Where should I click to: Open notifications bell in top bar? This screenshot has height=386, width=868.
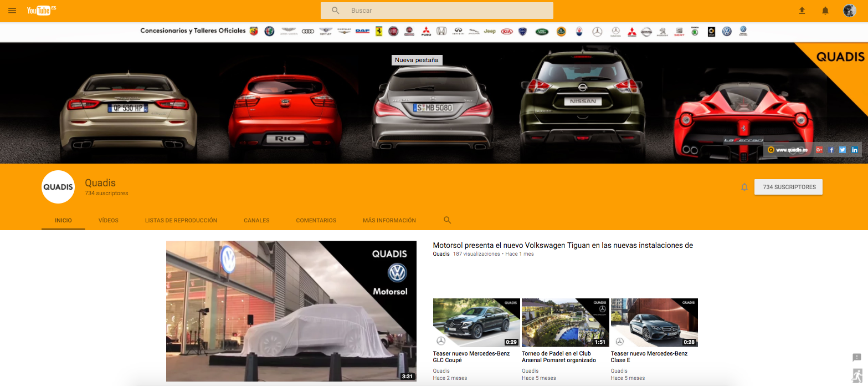pos(825,11)
